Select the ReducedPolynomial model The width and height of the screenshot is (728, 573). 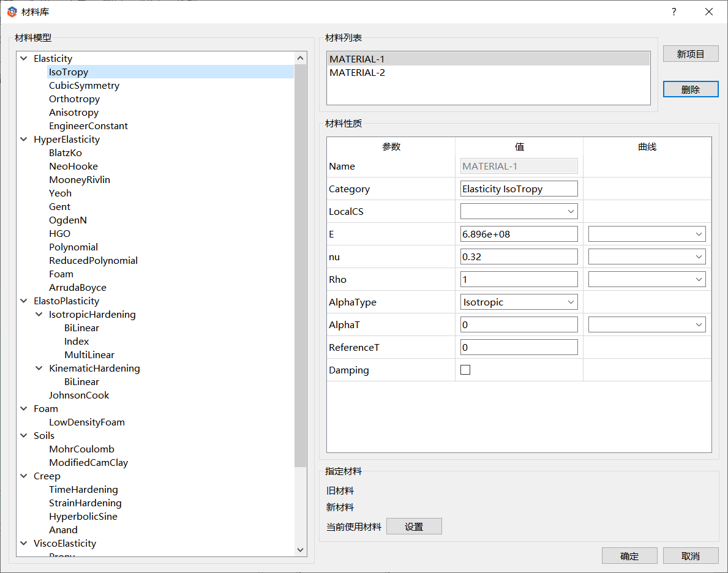[x=93, y=261]
